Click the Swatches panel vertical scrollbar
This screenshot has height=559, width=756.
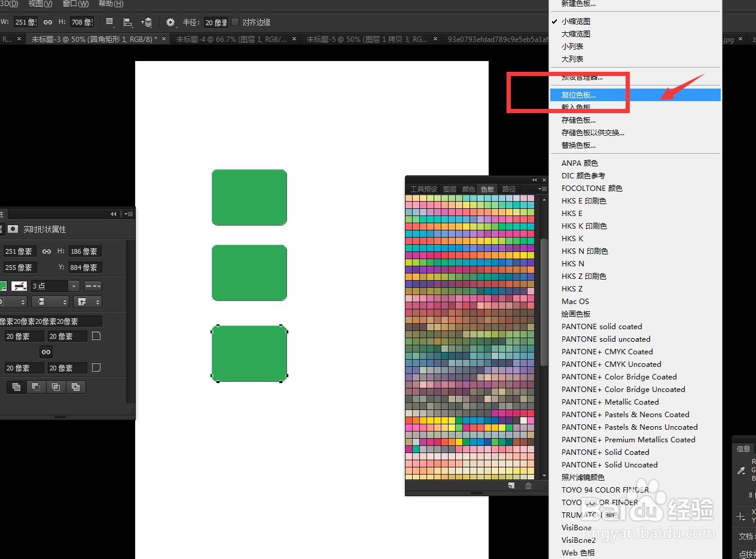[x=544, y=302]
